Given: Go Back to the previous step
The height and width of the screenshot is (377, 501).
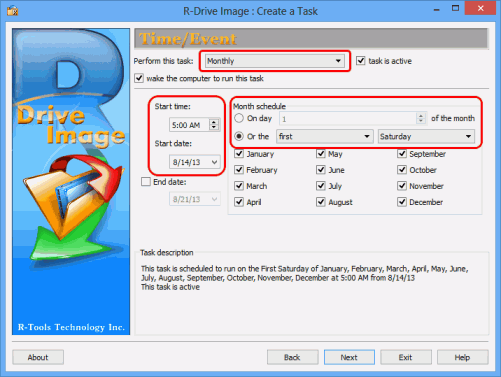Looking at the screenshot, I should click(x=292, y=357).
